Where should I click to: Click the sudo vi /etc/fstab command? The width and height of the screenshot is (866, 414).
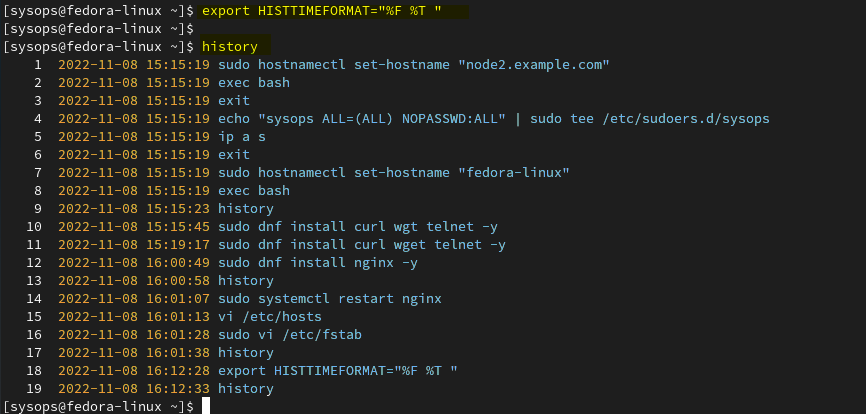click(x=290, y=335)
